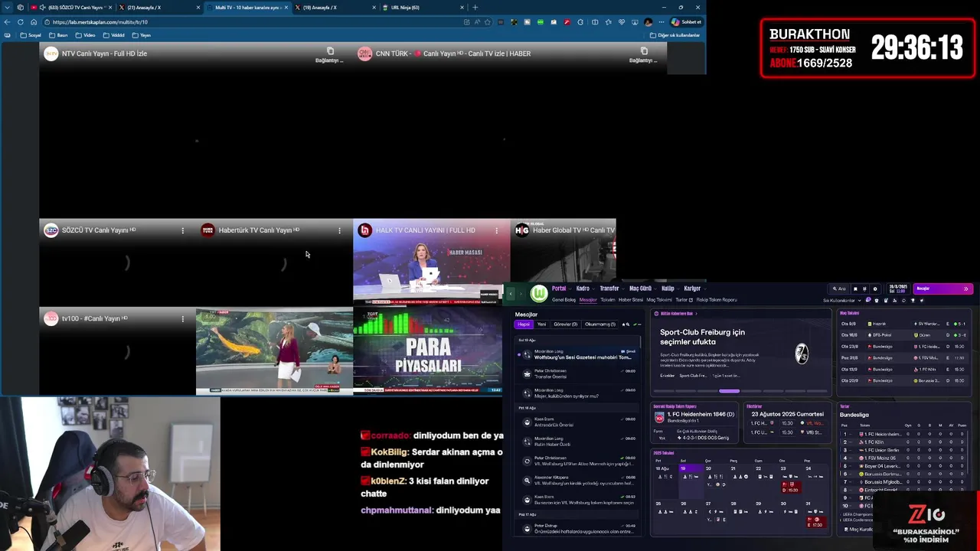Open the Transfer Önerisi message
Screen dimensions: 980x551
[577, 373]
